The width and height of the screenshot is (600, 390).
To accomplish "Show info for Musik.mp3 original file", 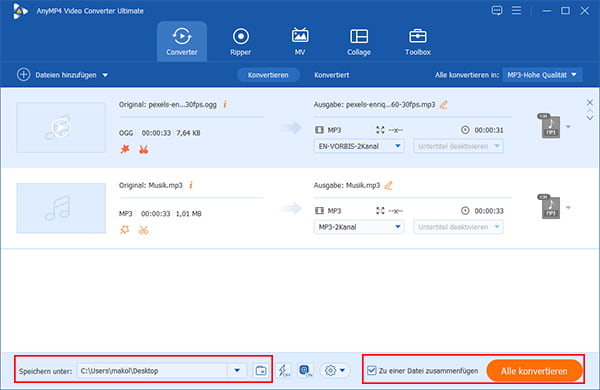I will click(x=191, y=185).
